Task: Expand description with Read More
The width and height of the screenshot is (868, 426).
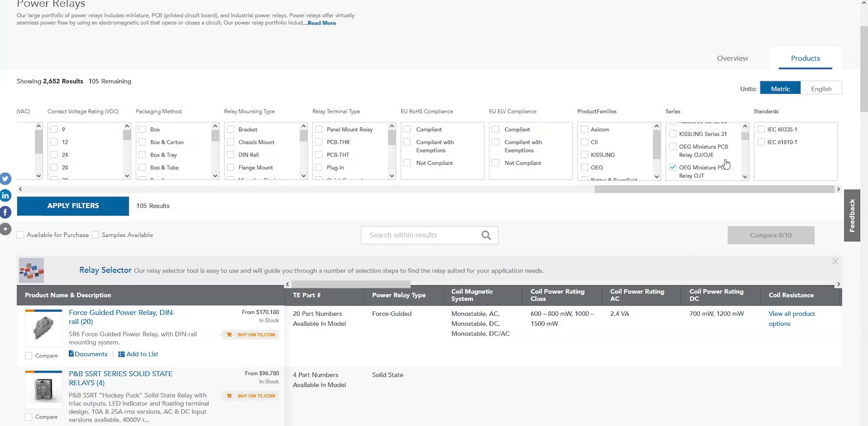Action: [x=322, y=23]
